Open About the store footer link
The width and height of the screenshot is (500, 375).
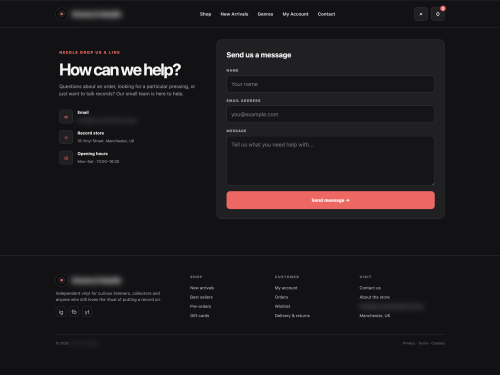tap(374, 297)
